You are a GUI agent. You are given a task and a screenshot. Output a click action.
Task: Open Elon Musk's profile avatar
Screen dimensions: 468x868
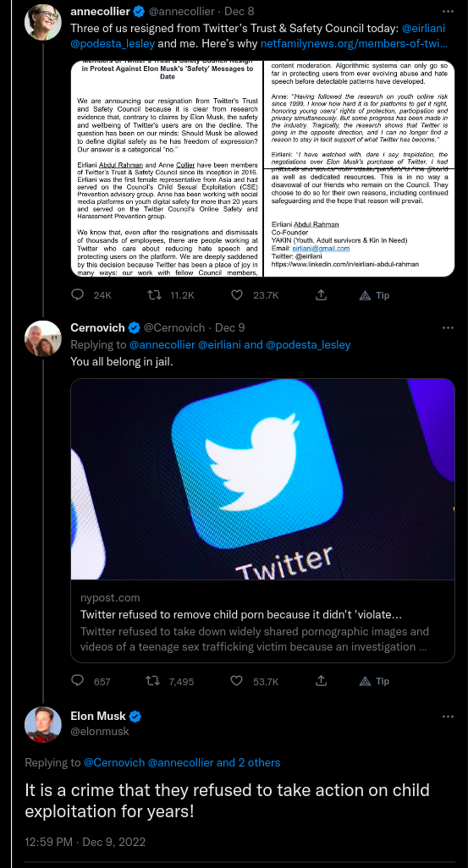42,724
